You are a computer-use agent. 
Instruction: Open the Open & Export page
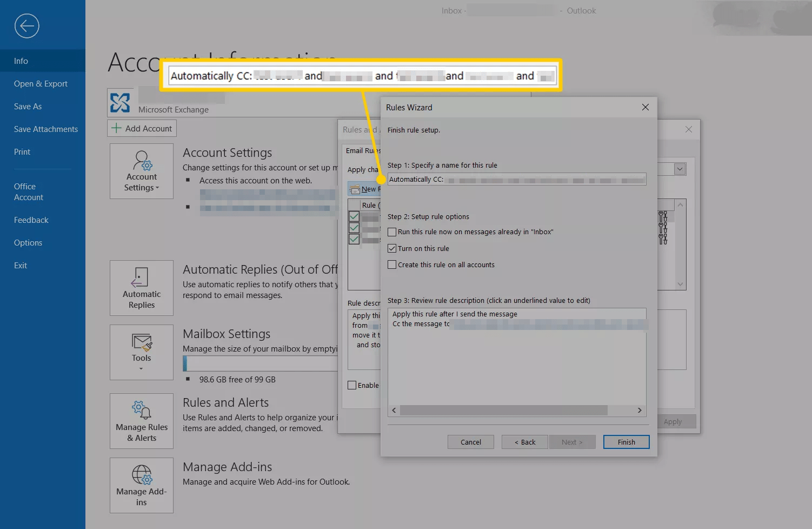tap(43, 83)
